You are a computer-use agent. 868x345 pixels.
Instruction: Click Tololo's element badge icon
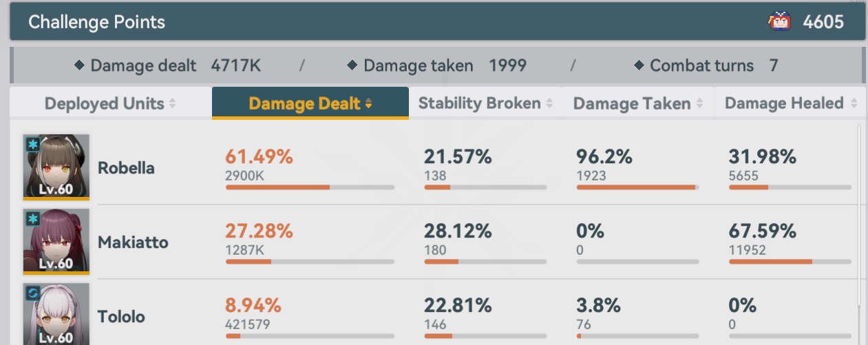(32, 293)
